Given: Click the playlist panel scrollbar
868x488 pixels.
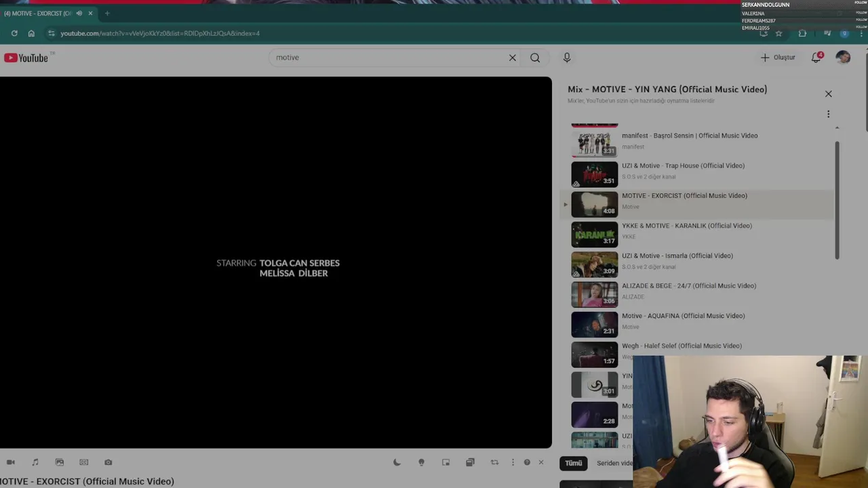Looking at the screenshot, I should (x=837, y=200).
